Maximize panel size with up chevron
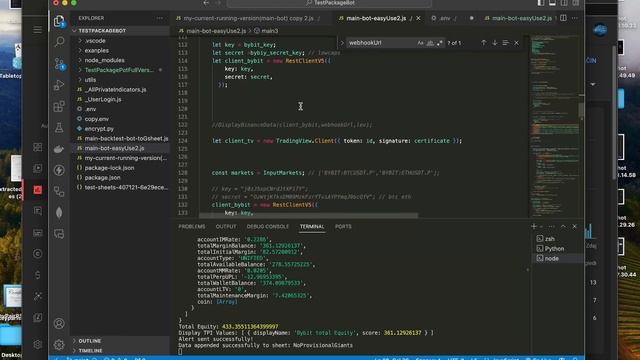Screen dimensions: 640x360 pyautogui.click(x=563, y=226)
